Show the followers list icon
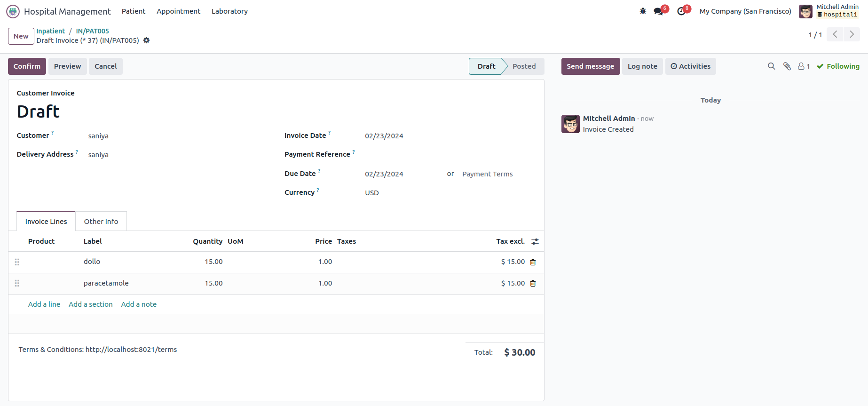The image size is (868, 406). tap(804, 66)
